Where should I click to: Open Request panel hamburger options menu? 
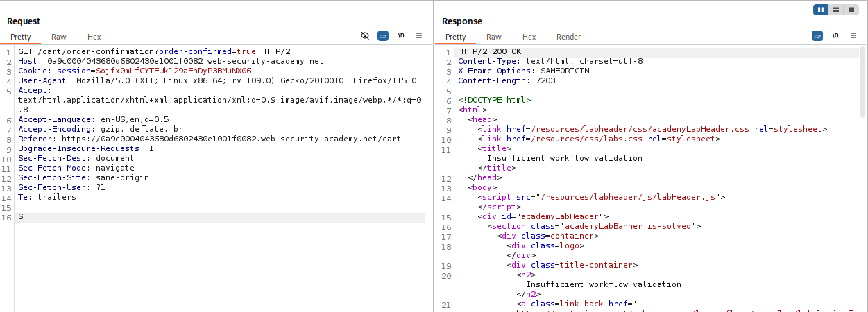tap(419, 35)
